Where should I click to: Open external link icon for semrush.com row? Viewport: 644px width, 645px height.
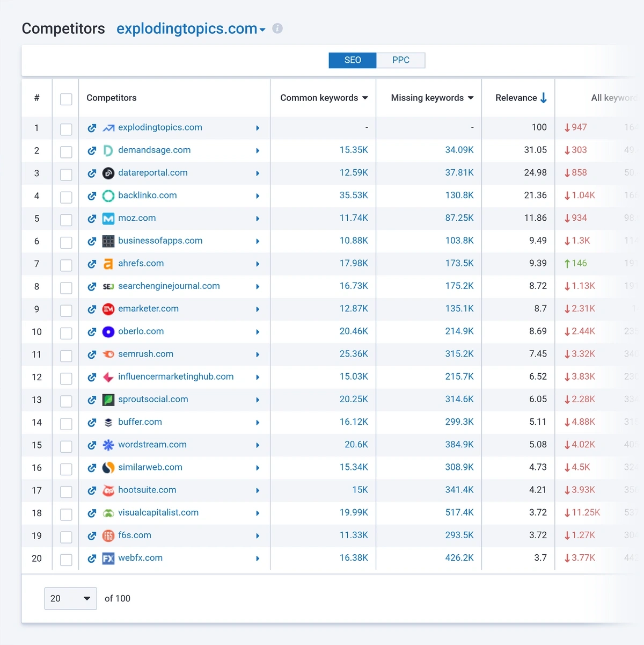pyautogui.click(x=92, y=354)
